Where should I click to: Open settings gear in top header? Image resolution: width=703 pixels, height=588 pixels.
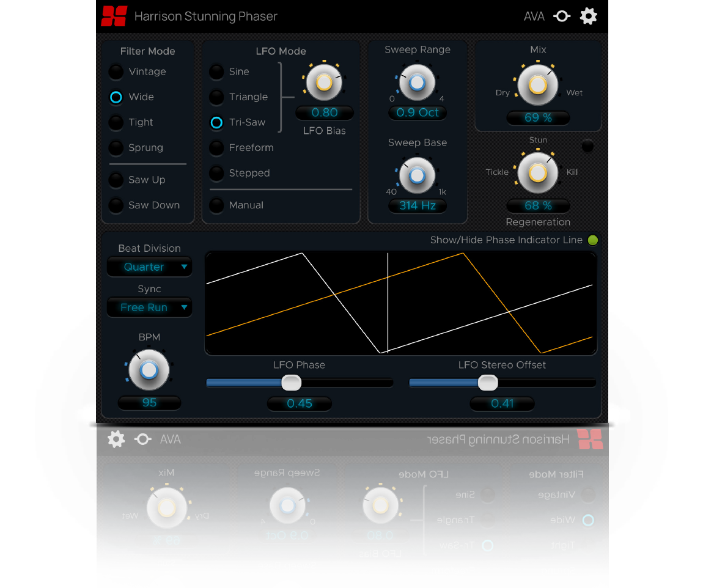(x=588, y=17)
